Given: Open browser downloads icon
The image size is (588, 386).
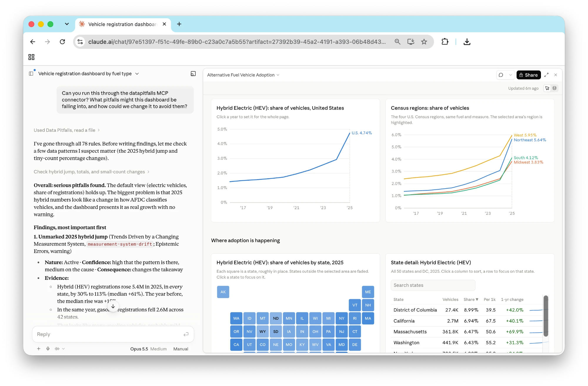Looking at the screenshot, I should (x=467, y=42).
